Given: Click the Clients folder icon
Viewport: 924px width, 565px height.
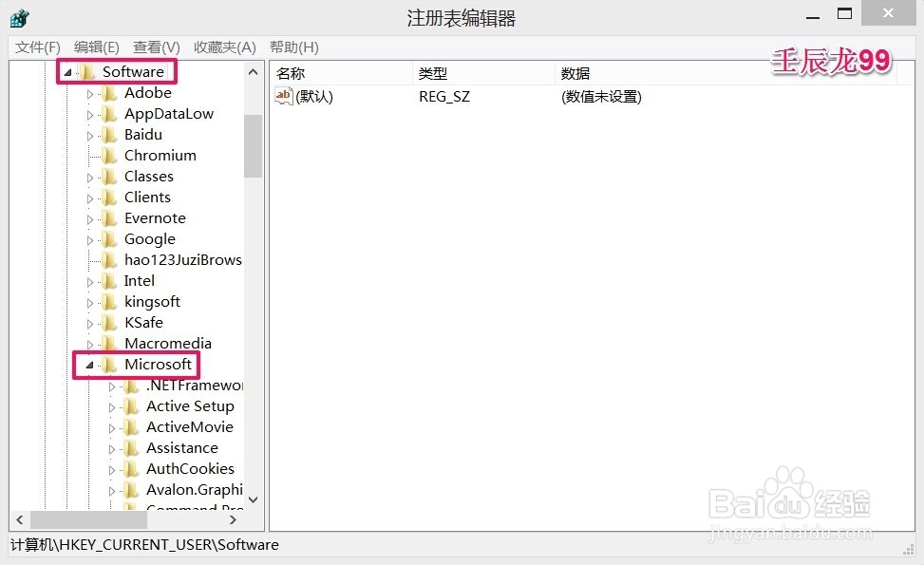Looking at the screenshot, I should click(x=108, y=198).
